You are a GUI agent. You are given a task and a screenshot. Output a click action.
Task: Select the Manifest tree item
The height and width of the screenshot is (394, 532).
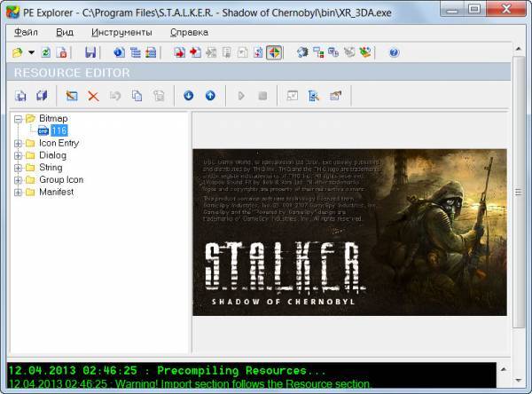pyautogui.click(x=57, y=192)
